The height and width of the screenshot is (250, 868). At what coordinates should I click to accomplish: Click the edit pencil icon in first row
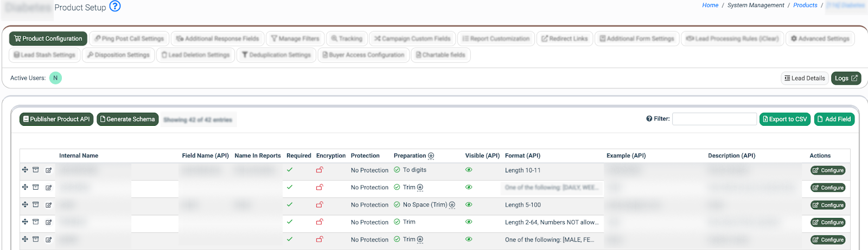pos(48,170)
